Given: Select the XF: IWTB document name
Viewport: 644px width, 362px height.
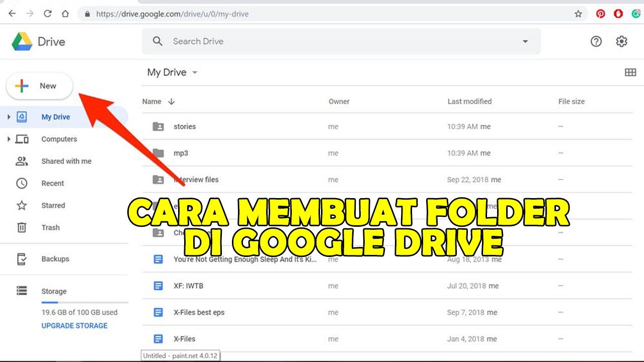Looking at the screenshot, I should [x=188, y=286].
